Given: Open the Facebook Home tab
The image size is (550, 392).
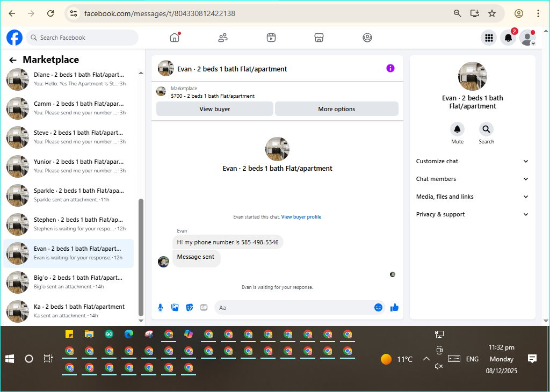Looking at the screenshot, I should (x=175, y=38).
